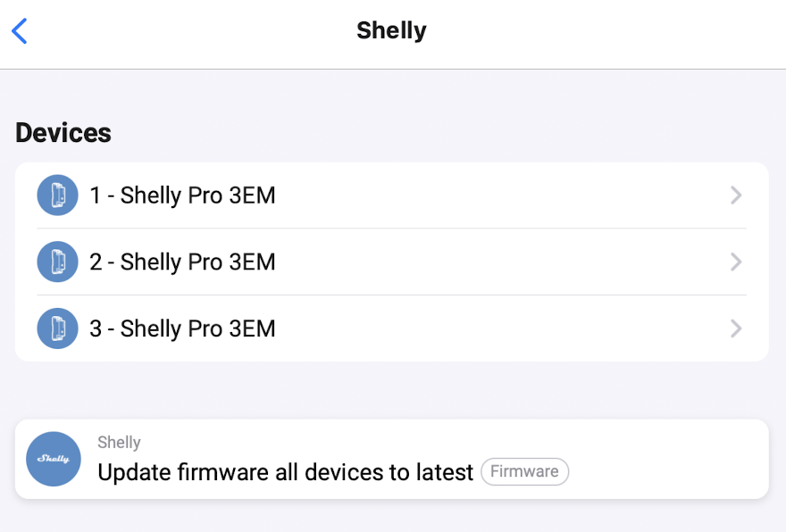This screenshot has height=532, width=786.
Task: Open the 3 - Shelly Pro 3EM device name
Action: click(182, 328)
